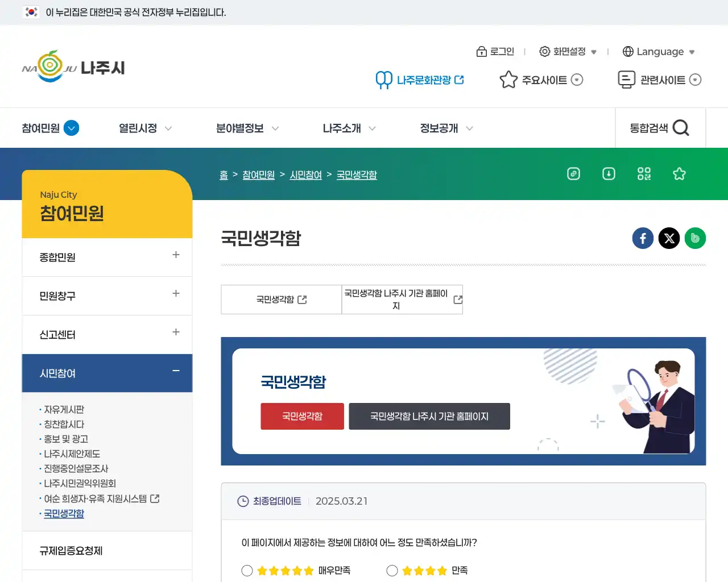Open the 정보공개 menu
Viewport: 728px width, 582px height.
click(x=439, y=128)
